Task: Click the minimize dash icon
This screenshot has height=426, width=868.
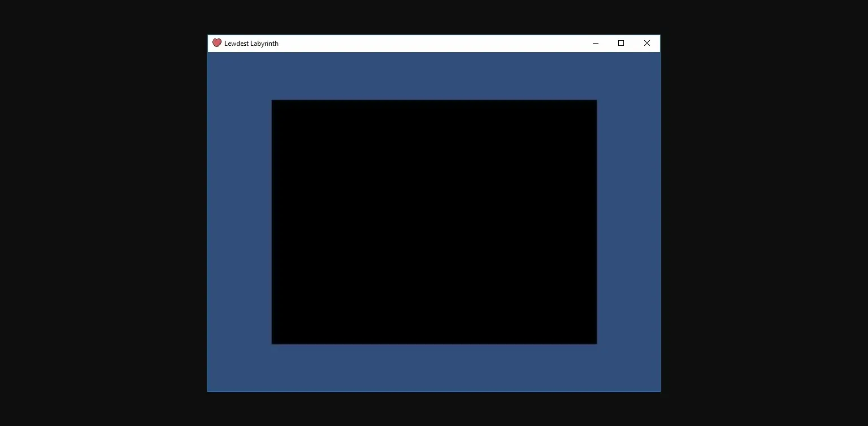Action: click(595, 43)
